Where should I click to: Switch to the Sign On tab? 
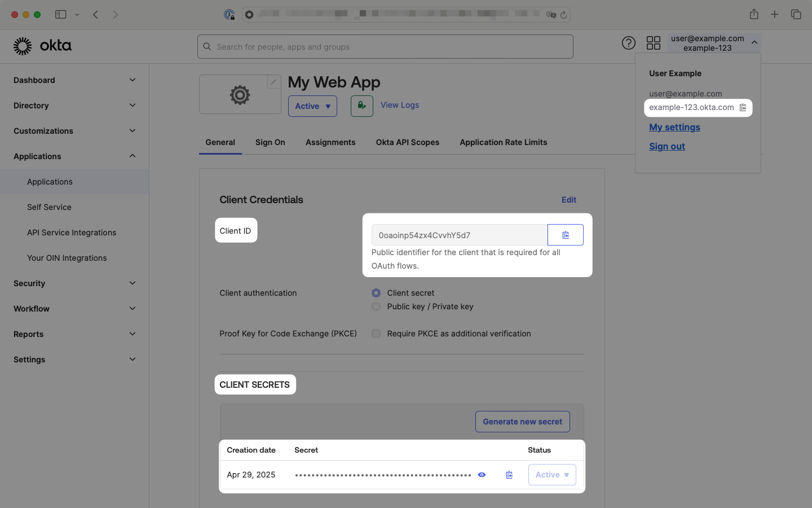click(270, 142)
